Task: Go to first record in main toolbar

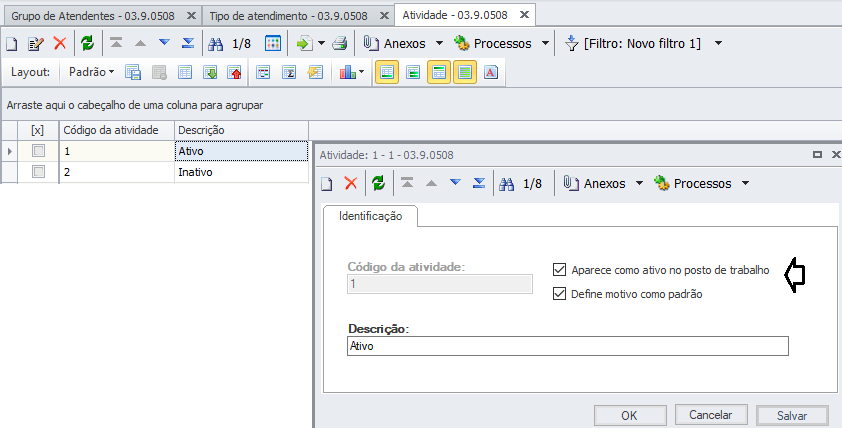Action: coord(116,43)
